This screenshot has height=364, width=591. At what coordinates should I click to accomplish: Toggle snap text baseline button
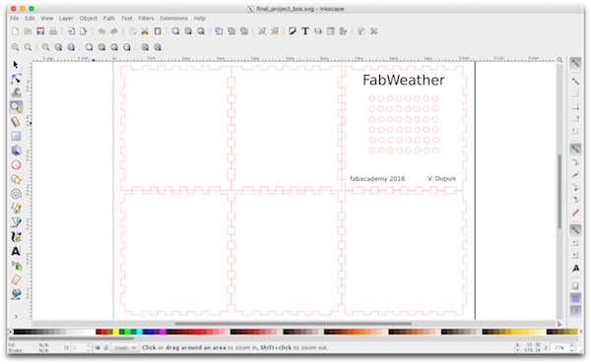coord(575,268)
